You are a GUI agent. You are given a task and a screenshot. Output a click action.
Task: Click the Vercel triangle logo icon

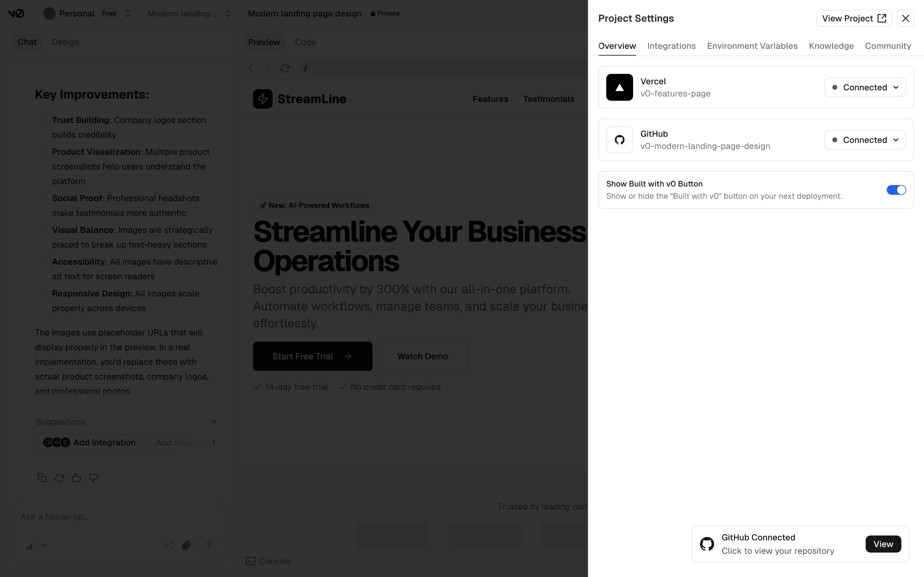coord(619,87)
